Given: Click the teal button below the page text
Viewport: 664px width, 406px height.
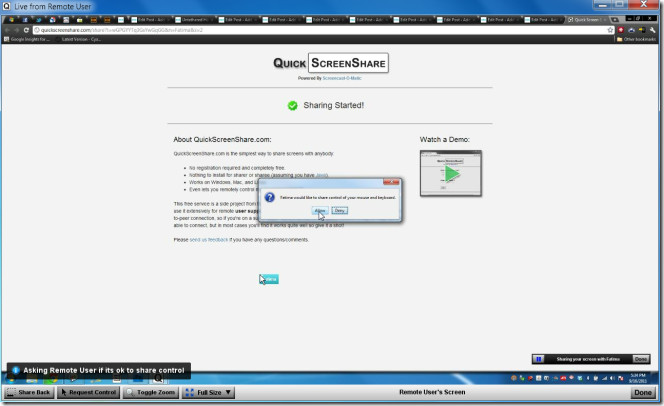Looking at the screenshot, I should pos(269,279).
